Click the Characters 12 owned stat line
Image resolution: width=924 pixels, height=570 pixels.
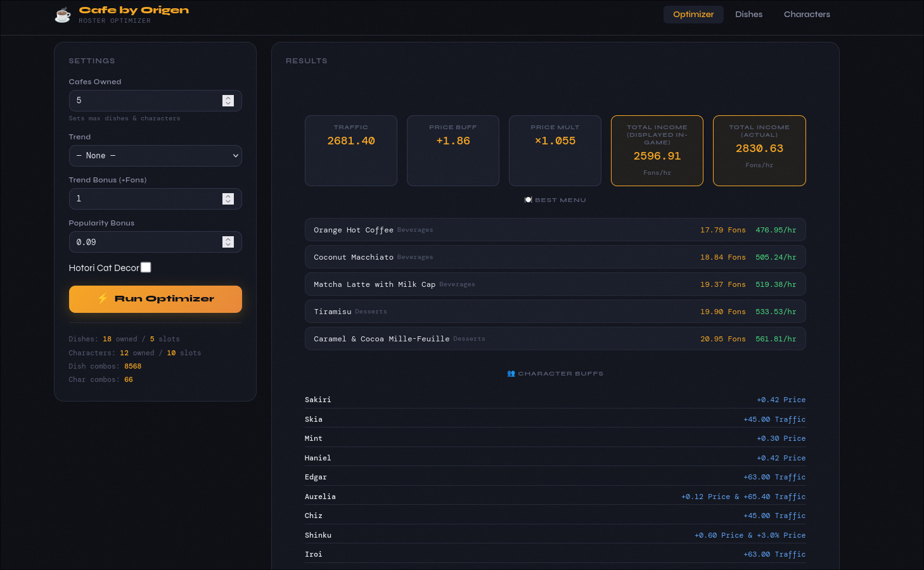point(135,353)
